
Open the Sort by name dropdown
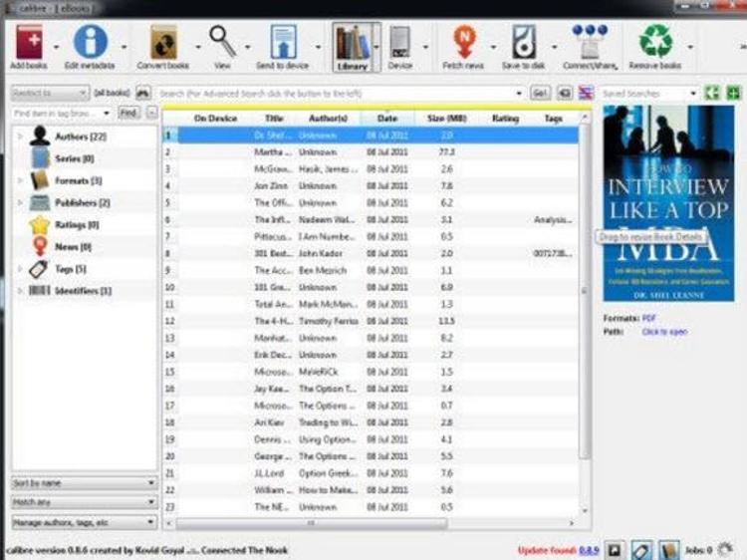pyautogui.click(x=84, y=482)
